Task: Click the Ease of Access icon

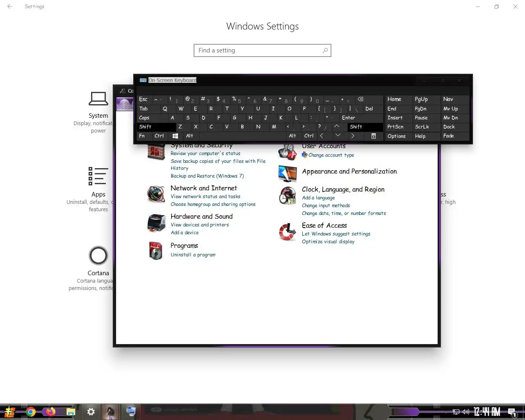Action: [287, 232]
